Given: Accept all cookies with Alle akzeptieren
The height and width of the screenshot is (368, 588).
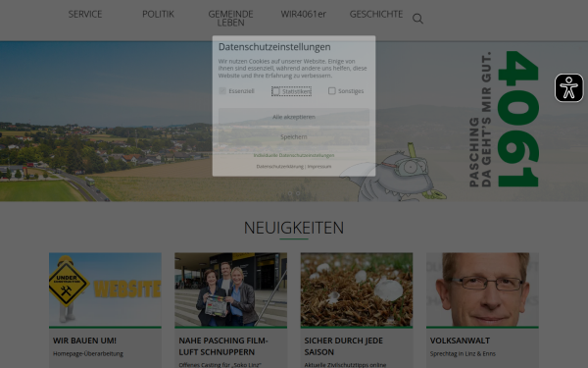Looking at the screenshot, I should click(294, 117).
